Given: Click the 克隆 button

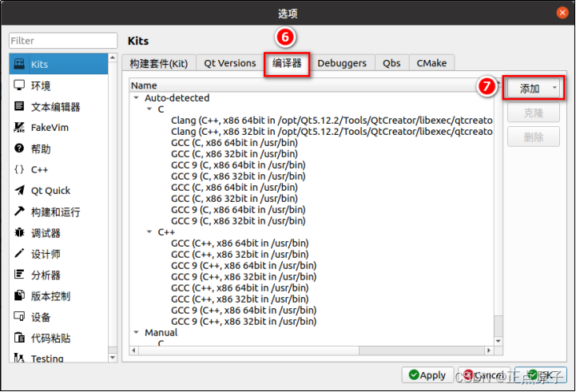Looking at the screenshot, I should pos(534,113).
